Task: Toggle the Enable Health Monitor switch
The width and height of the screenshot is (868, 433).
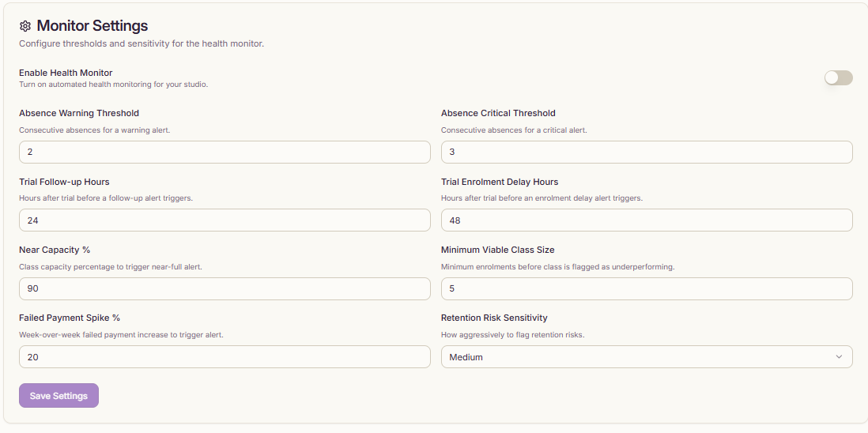Action: coord(838,77)
